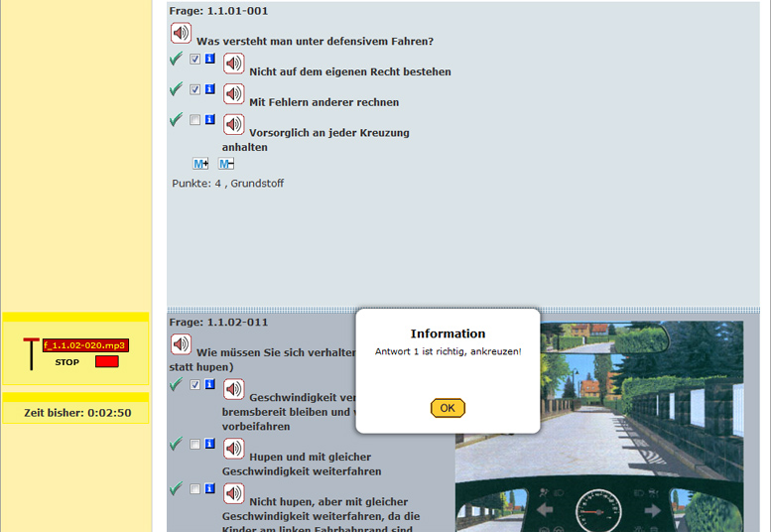Check 'Hupen und mit gleicher Geschwindigkeit weiterfahren' checkbox
Image resolution: width=771 pixels, height=532 pixels.
[x=195, y=444]
